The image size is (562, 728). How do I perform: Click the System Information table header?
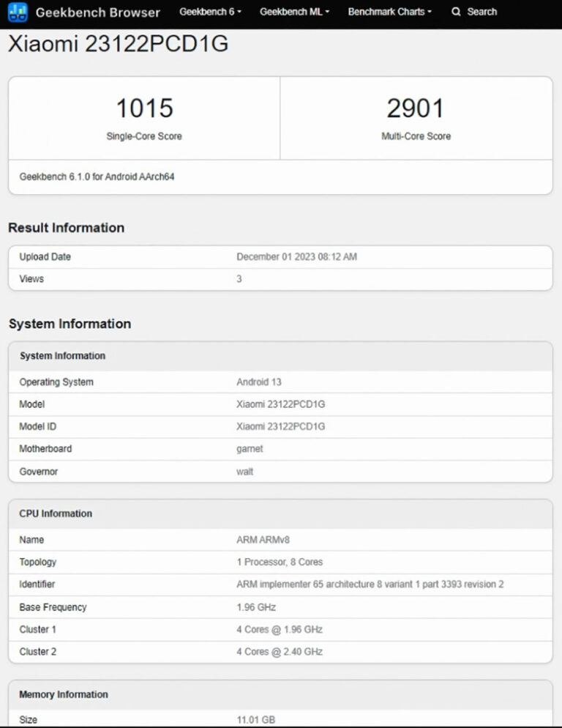pos(62,356)
